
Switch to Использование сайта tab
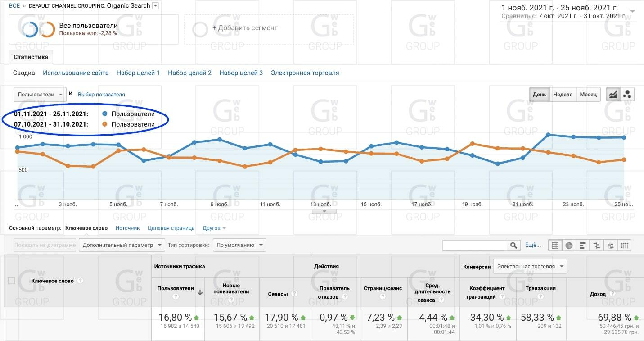click(76, 73)
